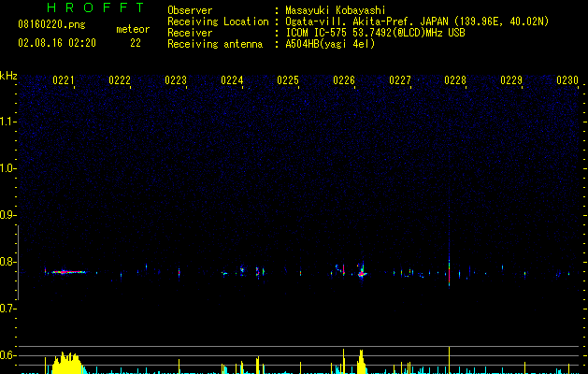The height and width of the screenshot is (374, 588).
Task: Click the bright echo cluster after 0226
Action: [362, 271]
